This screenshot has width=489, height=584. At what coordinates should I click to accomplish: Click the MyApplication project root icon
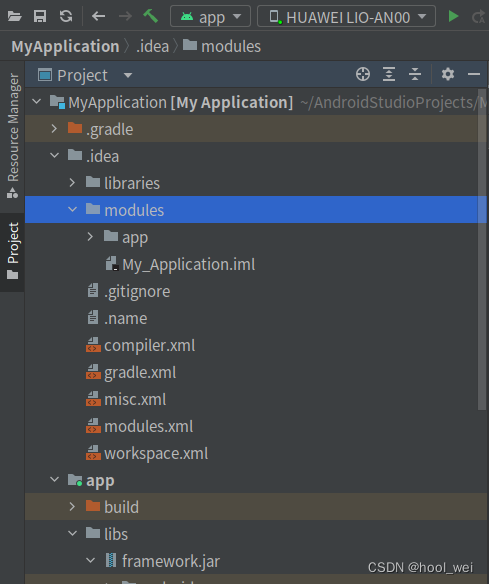pyautogui.click(x=57, y=102)
